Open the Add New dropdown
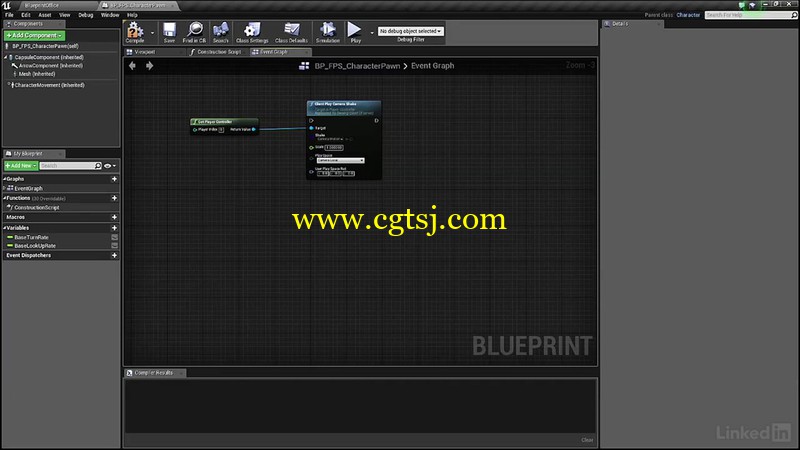The image size is (800, 450). click(21, 166)
